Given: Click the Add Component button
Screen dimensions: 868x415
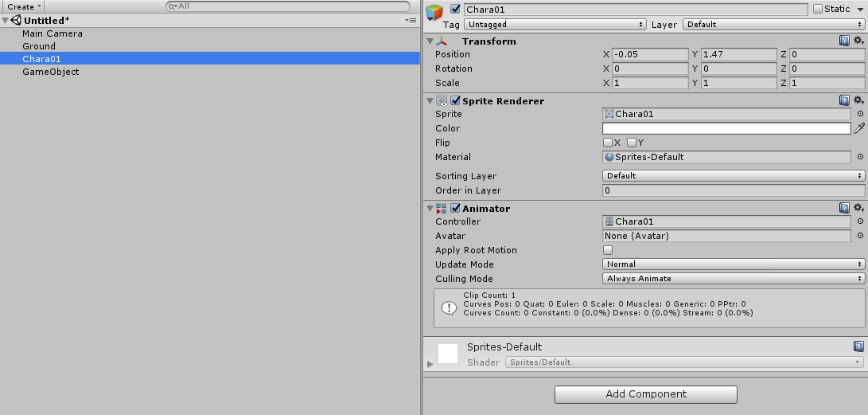Looking at the screenshot, I should (x=645, y=394).
